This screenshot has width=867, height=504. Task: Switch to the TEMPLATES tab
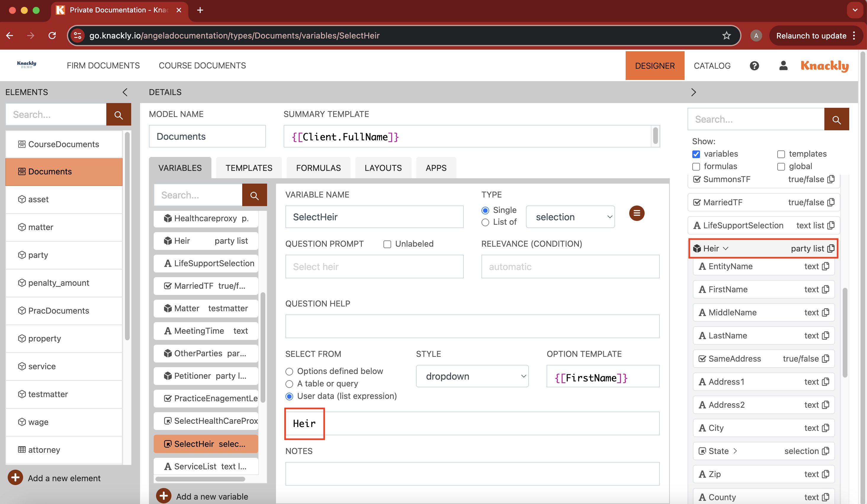(249, 168)
